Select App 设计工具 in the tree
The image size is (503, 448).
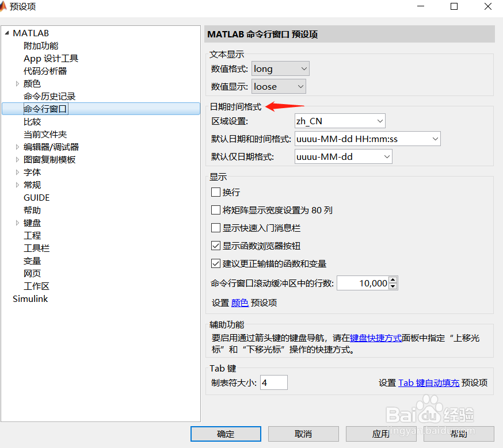(x=51, y=59)
